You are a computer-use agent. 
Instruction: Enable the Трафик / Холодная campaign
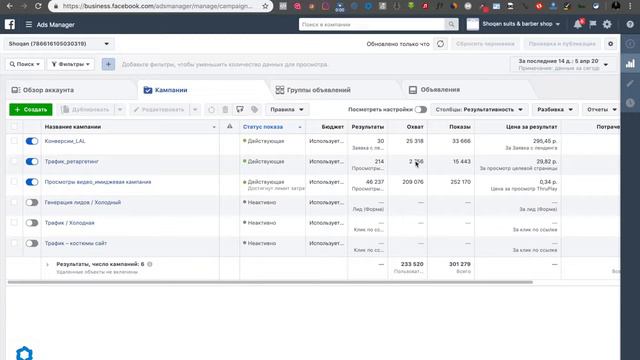(32, 223)
